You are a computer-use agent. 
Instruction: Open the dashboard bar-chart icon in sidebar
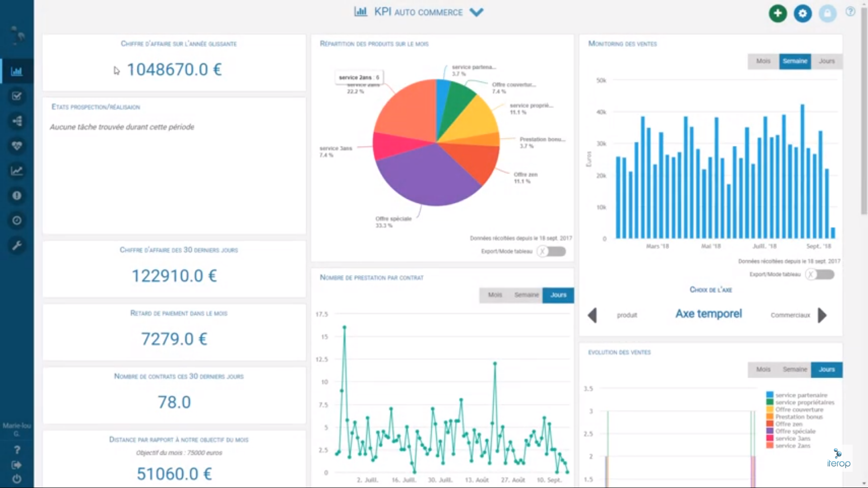pyautogui.click(x=17, y=71)
